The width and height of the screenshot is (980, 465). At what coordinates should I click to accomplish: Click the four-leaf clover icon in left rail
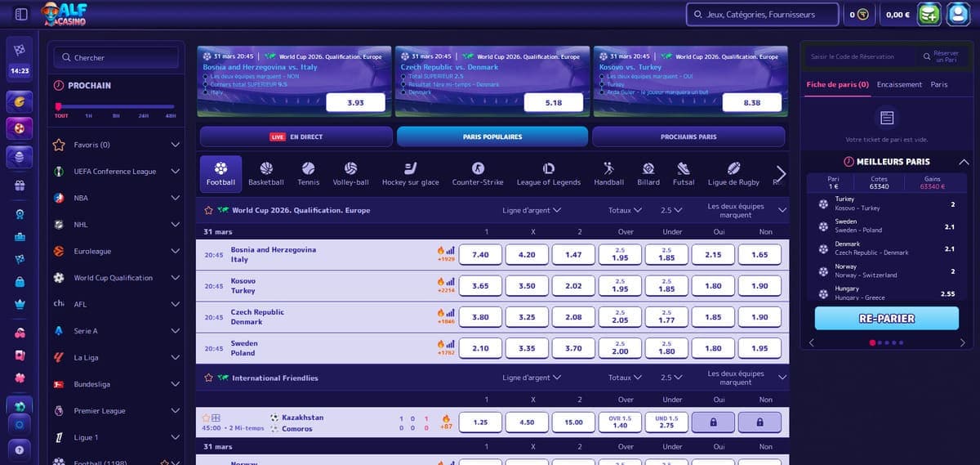click(20, 378)
